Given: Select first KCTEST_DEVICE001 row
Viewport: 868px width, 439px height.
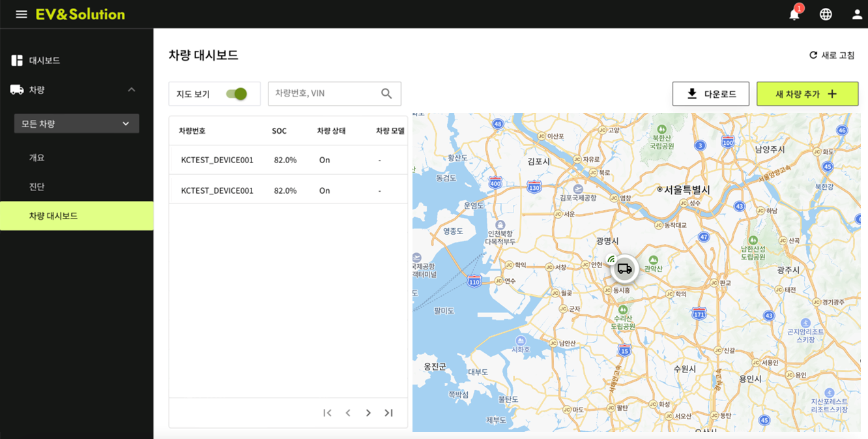Looking at the screenshot, I should pyautogui.click(x=288, y=160).
